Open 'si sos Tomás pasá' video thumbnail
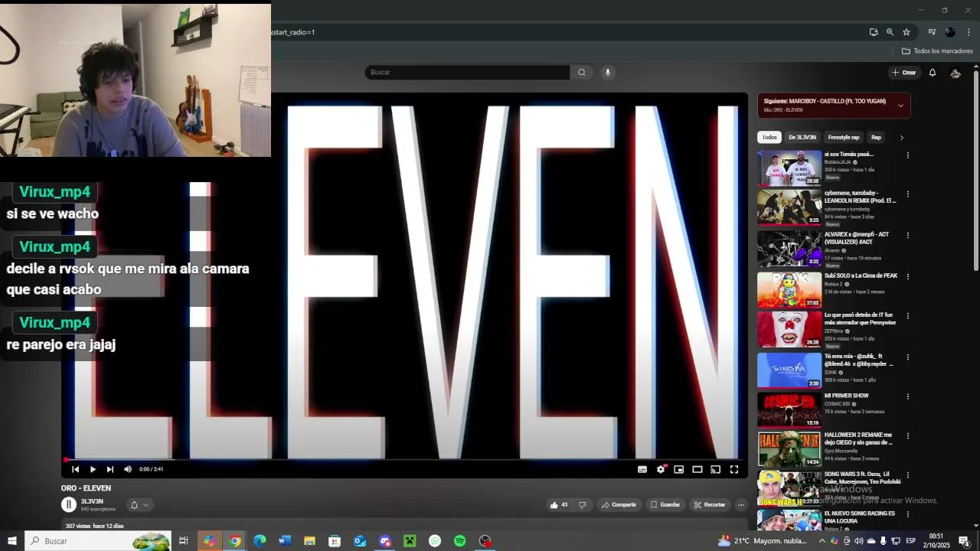The image size is (980, 551). click(789, 168)
